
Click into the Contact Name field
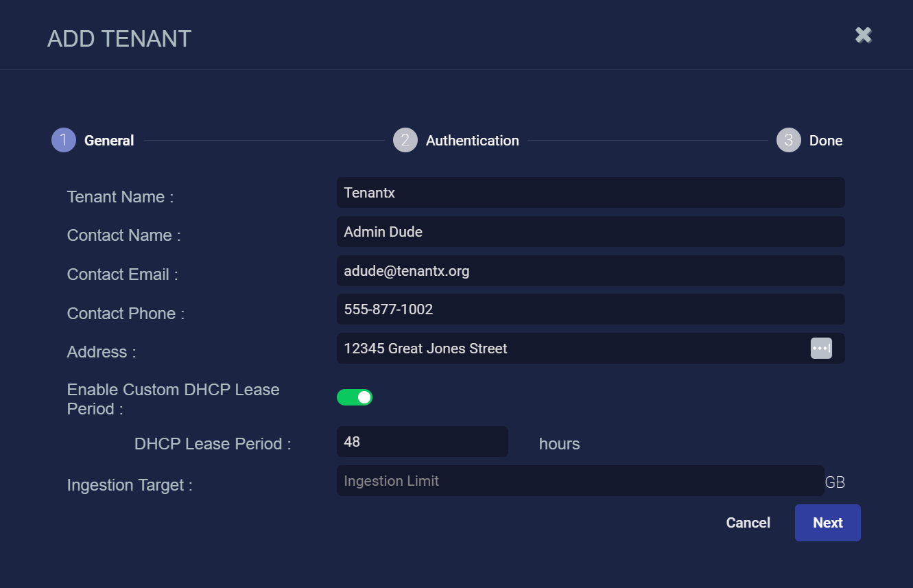590,232
